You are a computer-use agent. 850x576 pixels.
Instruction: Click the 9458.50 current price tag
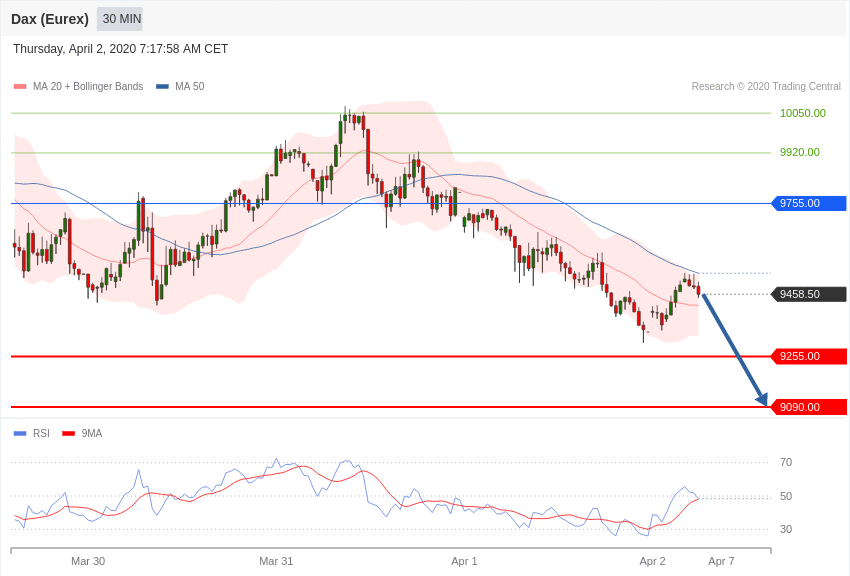point(809,294)
